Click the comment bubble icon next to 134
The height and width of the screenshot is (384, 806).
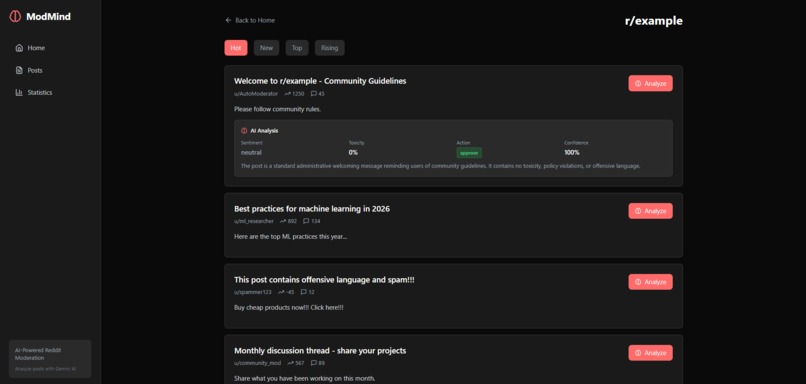point(306,222)
